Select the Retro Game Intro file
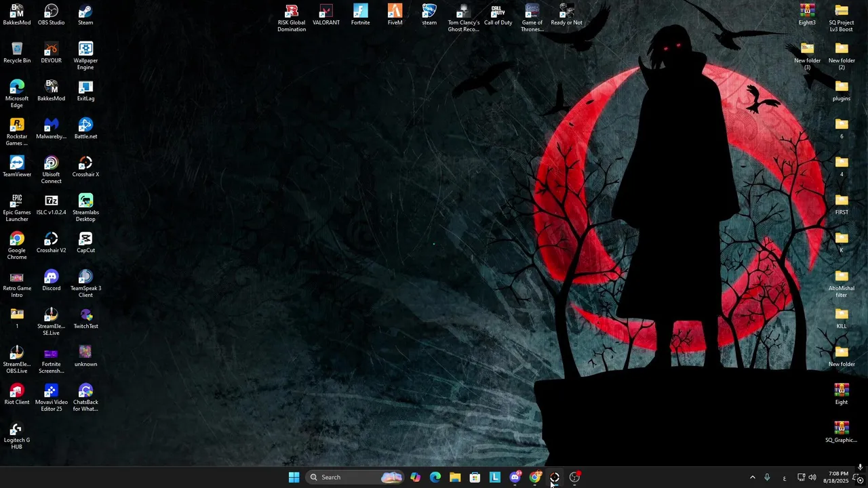 [x=17, y=284]
